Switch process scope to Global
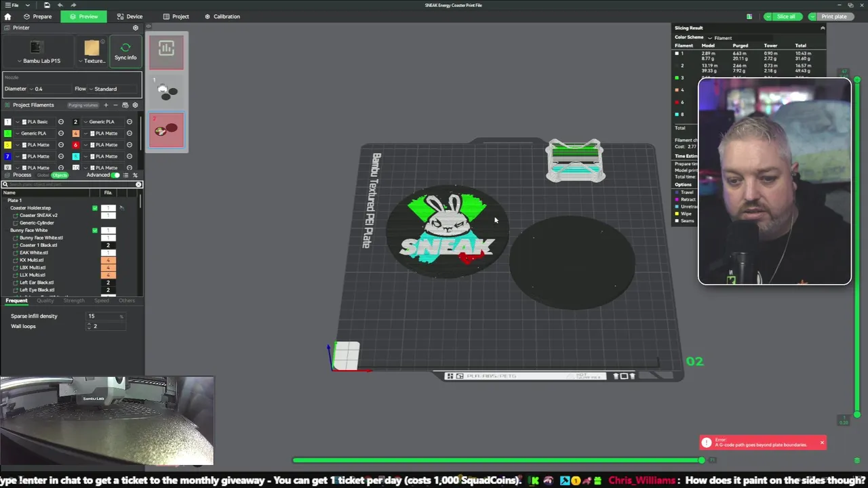Image resolution: width=868 pixels, height=488 pixels. coord(43,176)
